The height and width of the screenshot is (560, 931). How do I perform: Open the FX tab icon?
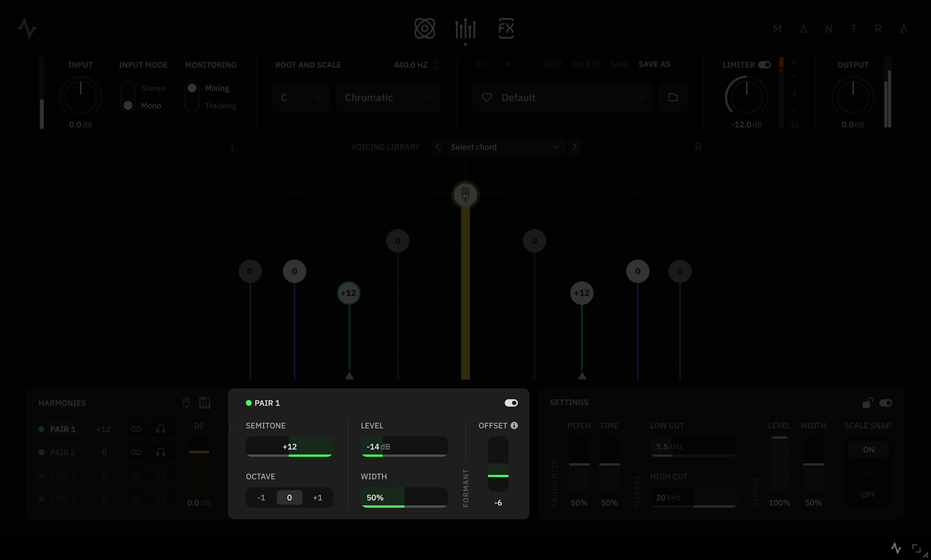click(x=506, y=29)
